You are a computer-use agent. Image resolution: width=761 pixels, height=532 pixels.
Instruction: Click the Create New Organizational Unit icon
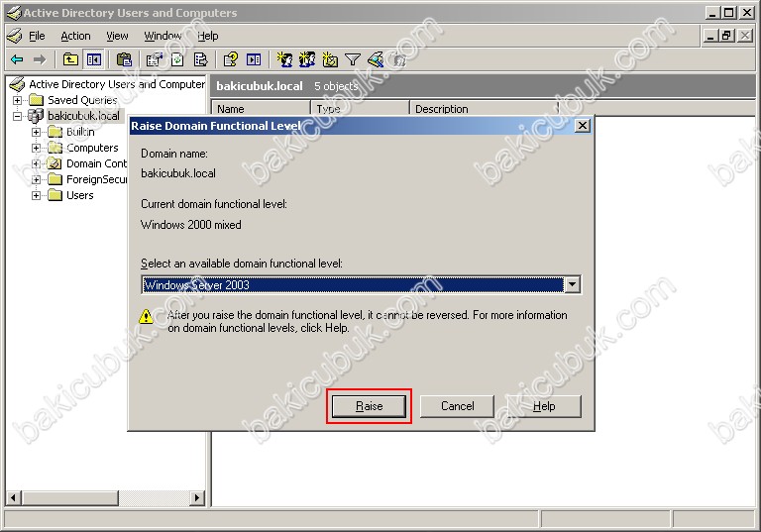[x=330, y=59]
